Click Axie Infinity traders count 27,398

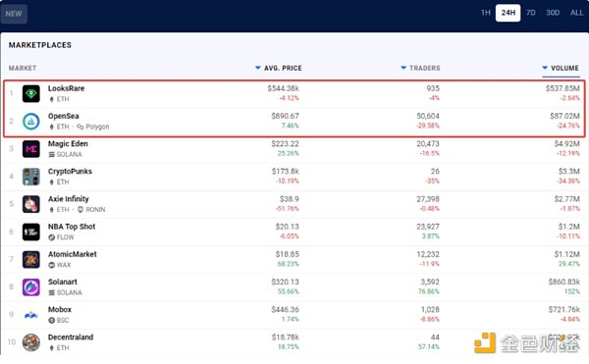tap(428, 199)
